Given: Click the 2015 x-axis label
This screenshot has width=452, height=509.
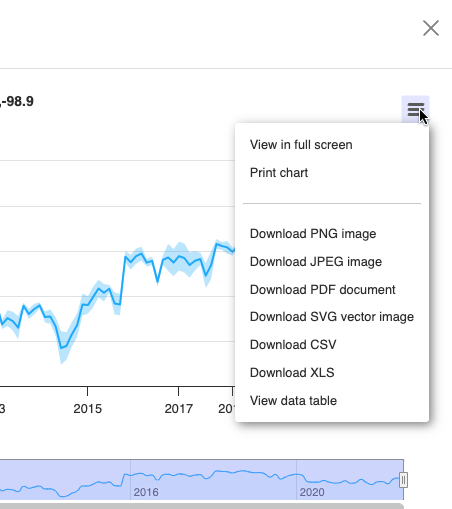Looking at the screenshot, I should tap(87, 409).
